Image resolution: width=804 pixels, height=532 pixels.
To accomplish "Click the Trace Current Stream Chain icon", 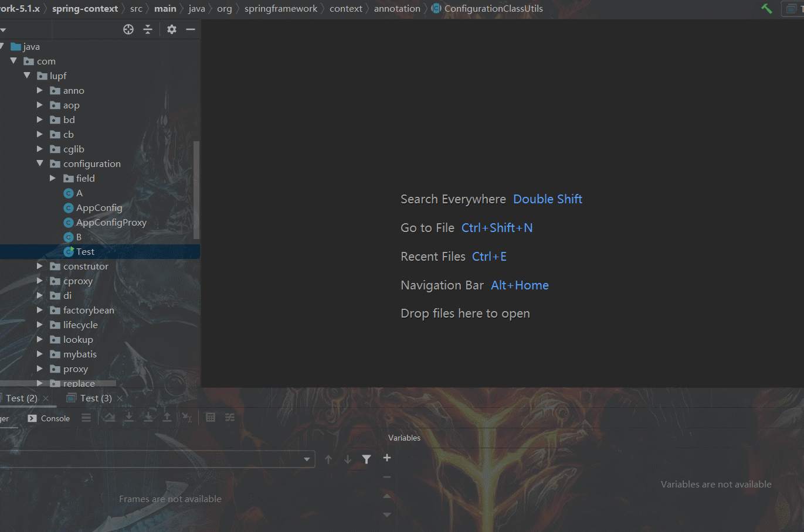I will coord(230,417).
